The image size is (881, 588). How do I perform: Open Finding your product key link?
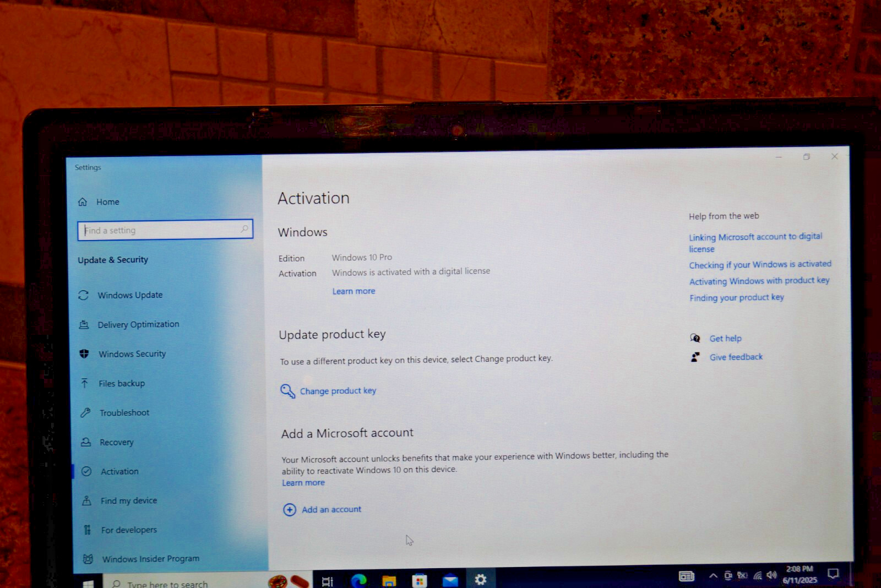(x=737, y=297)
